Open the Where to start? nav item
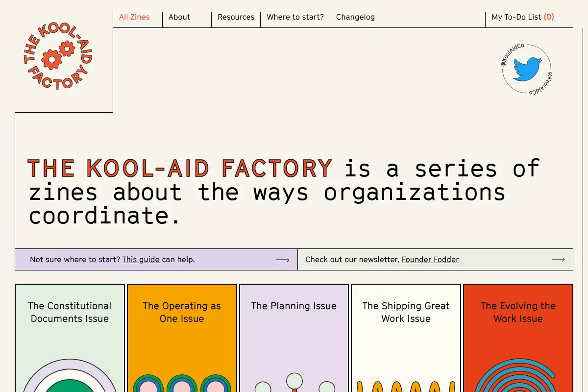Viewport: 588px width, 392px height. pyautogui.click(x=295, y=17)
